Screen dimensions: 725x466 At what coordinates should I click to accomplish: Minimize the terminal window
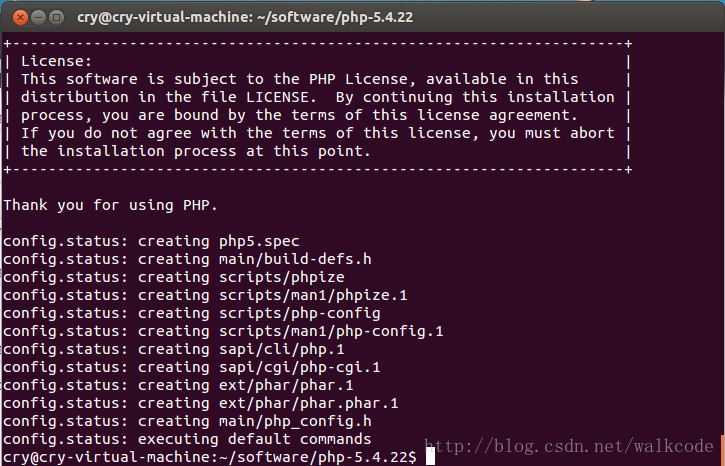[38, 18]
